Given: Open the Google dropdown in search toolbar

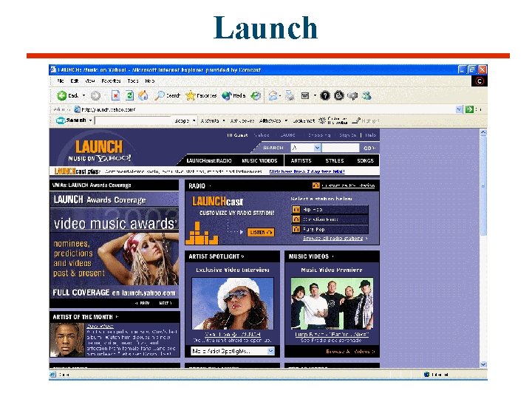Looking at the screenshot, I should coord(194,120).
